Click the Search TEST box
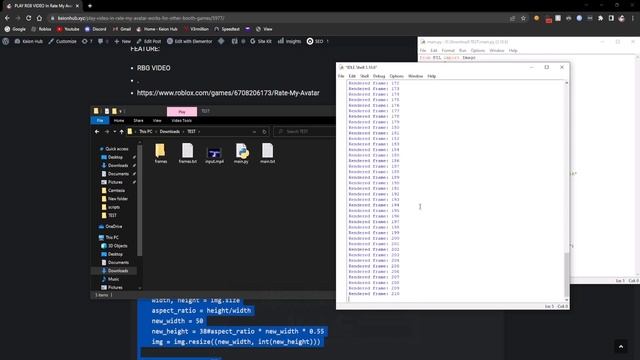Image resolution: width=640 pixels, height=360 pixels. (x=304, y=131)
